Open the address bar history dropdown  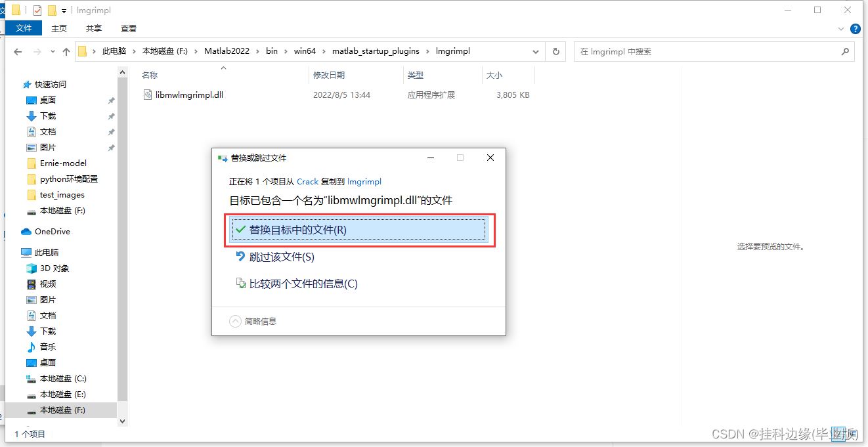point(536,52)
